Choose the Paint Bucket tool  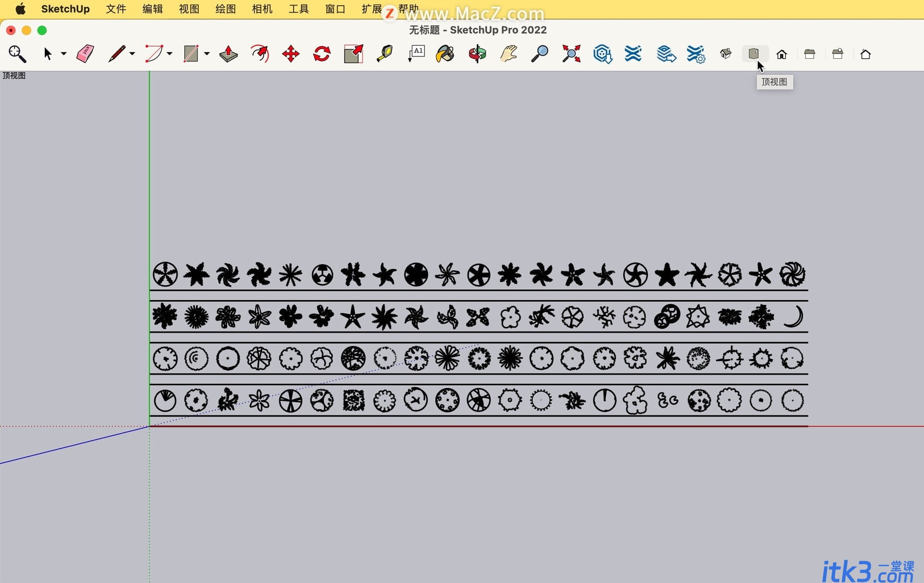(445, 54)
